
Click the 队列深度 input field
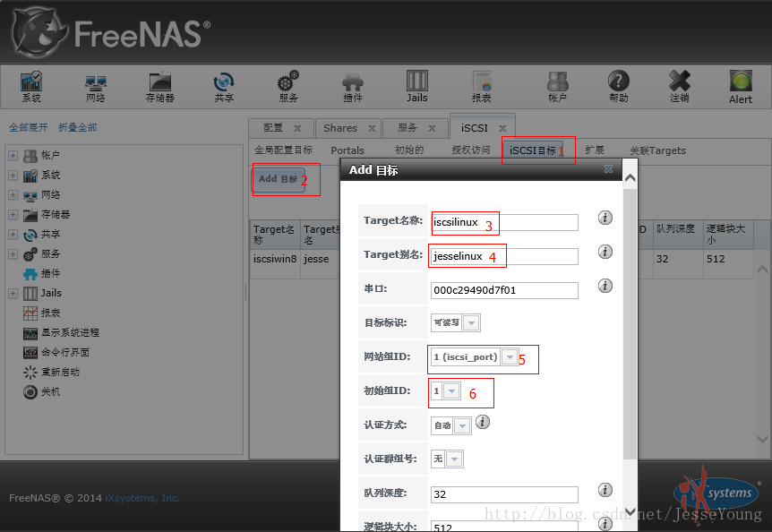click(504, 494)
